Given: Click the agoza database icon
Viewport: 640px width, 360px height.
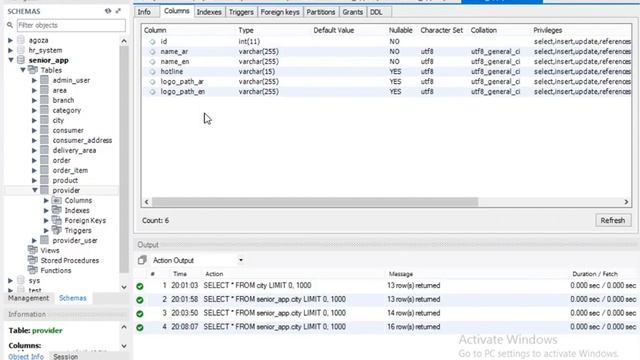Looking at the screenshot, I should point(21,40).
